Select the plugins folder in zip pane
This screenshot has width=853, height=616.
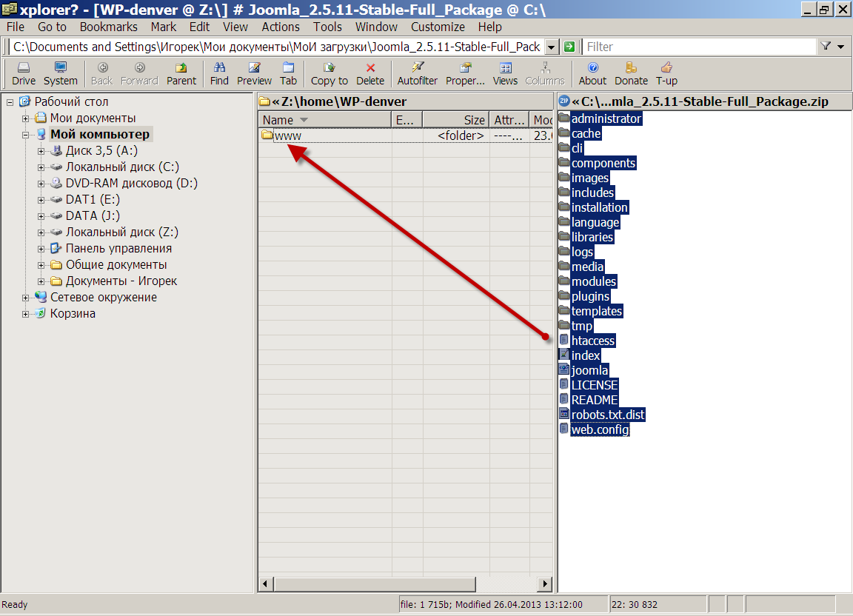[x=590, y=296]
